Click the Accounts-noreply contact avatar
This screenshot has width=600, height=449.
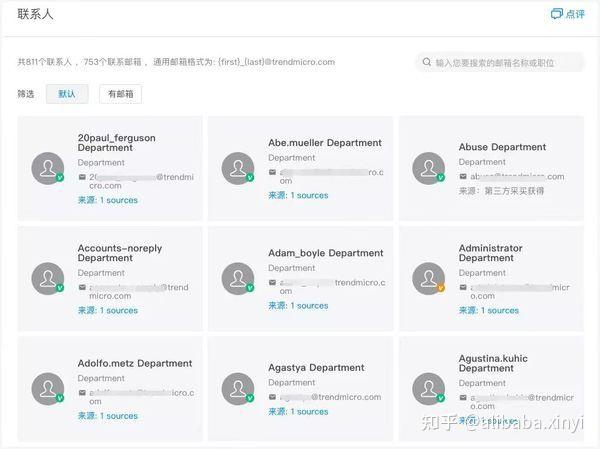click(48, 278)
